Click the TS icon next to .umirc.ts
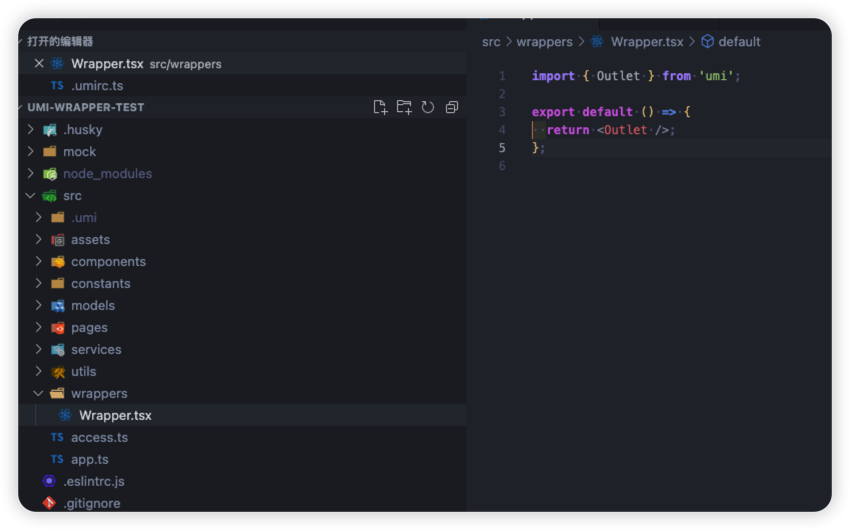The width and height of the screenshot is (850, 530). [x=57, y=86]
